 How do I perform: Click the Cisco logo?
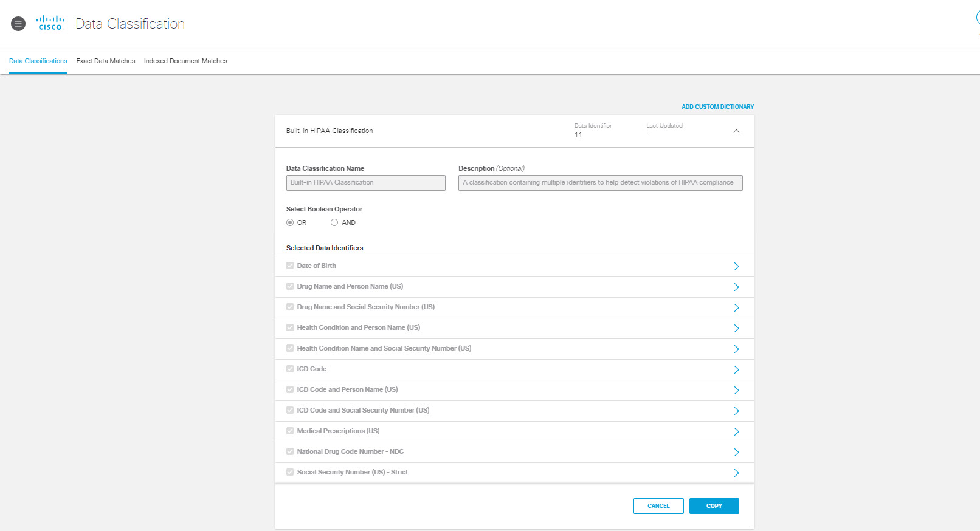[x=50, y=23]
